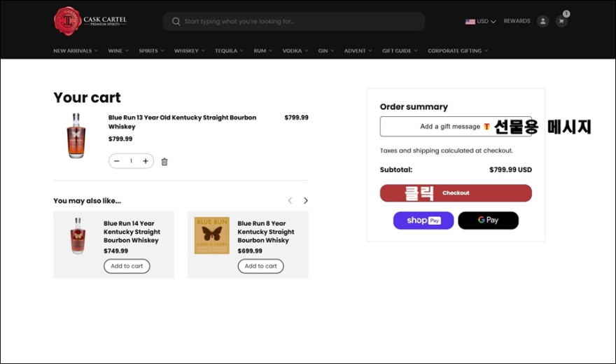Click the Order summary heading
The height and width of the screenshot is (364, 616).
coord(414,107)
